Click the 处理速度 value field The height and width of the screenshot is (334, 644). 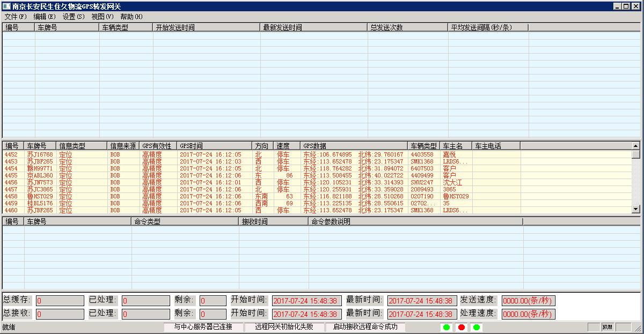[x=529, y=314]
